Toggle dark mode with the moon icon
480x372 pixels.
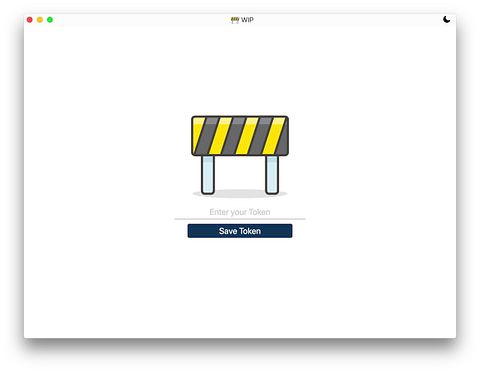coord(447,20)
